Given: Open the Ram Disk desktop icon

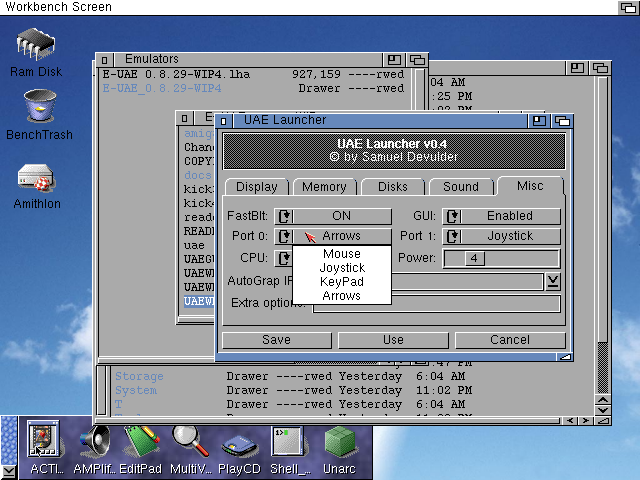Looking at the screenshot, I should pyautogui.click(x=36, y=44).
